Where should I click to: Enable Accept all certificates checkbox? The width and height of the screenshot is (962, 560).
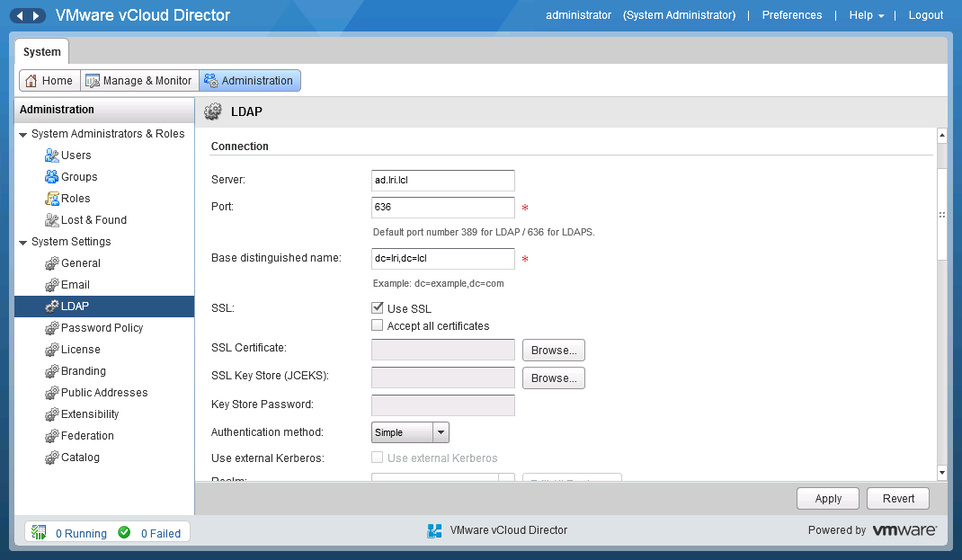point(378,325)
